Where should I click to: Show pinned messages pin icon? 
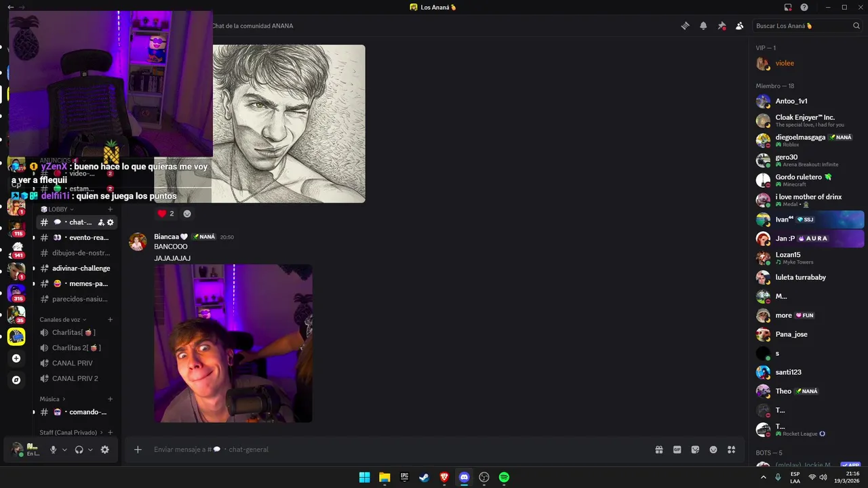[x=722, y=26]
